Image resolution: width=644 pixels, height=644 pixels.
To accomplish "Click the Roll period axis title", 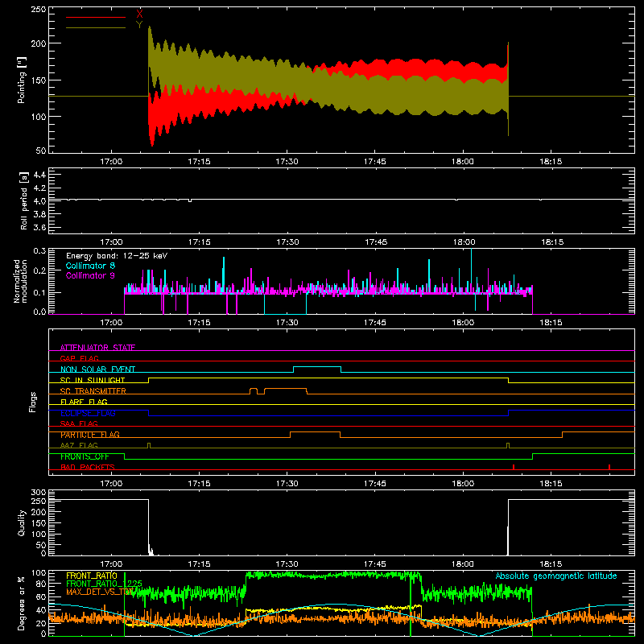I will (24, 200).
